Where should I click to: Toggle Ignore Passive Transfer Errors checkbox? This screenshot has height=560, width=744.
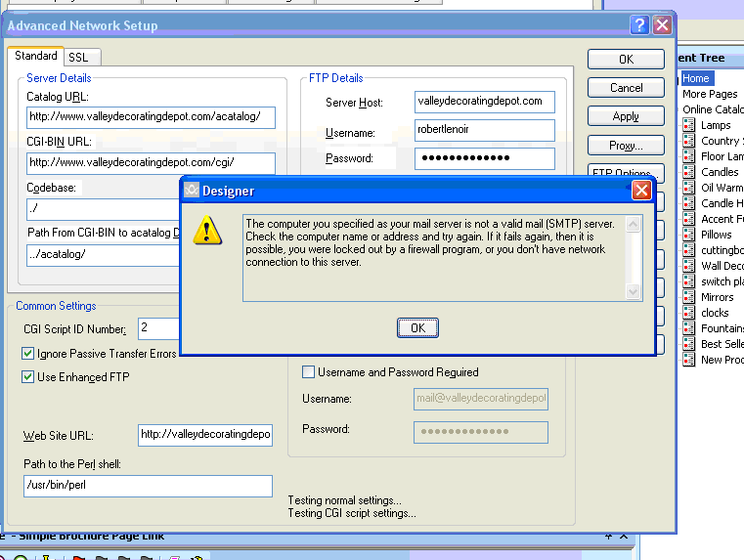coord(28,354)
